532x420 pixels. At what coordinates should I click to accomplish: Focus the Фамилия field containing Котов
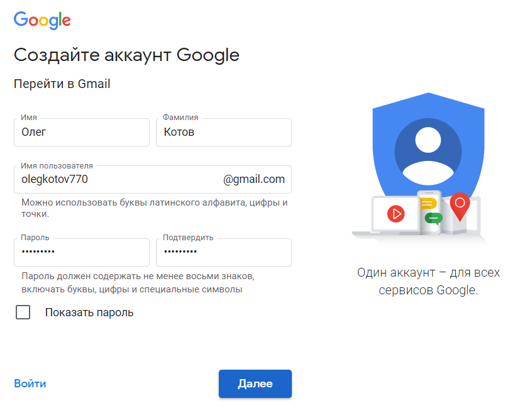(x=224, y=132)
